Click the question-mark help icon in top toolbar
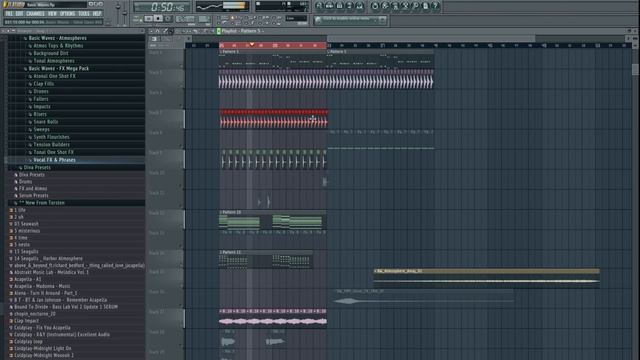 [x=435, y=6]
